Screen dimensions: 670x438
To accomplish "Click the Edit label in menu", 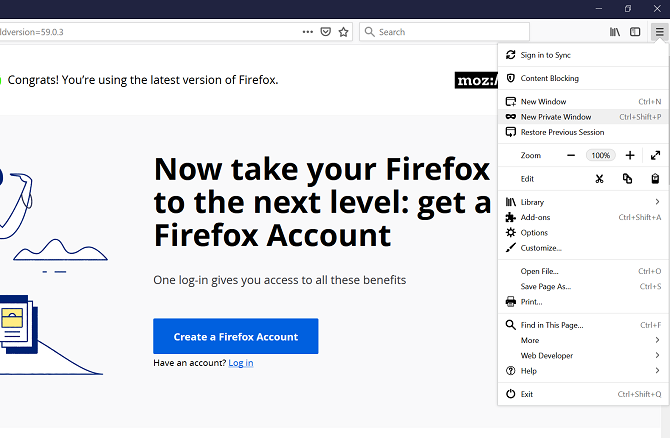I will tap(527, 179).
